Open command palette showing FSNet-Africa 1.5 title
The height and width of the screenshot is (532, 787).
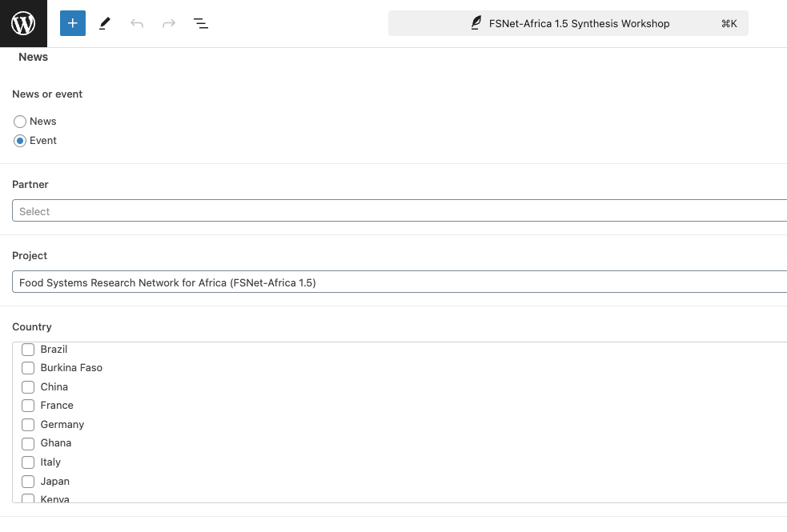[578, 23]
